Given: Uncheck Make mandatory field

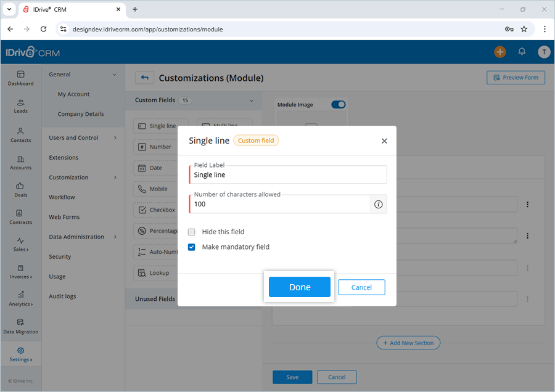Looking at the screenshot, I should point(191,246).
